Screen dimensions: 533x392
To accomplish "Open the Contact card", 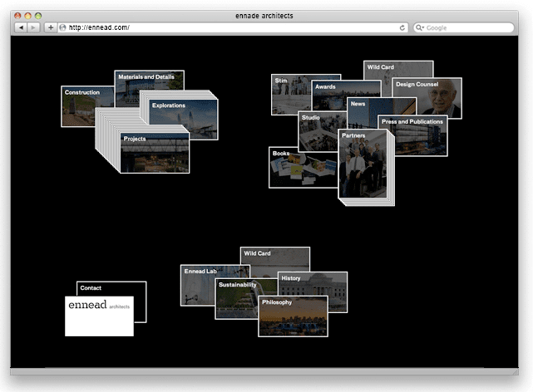I will (x=111, y=288).
